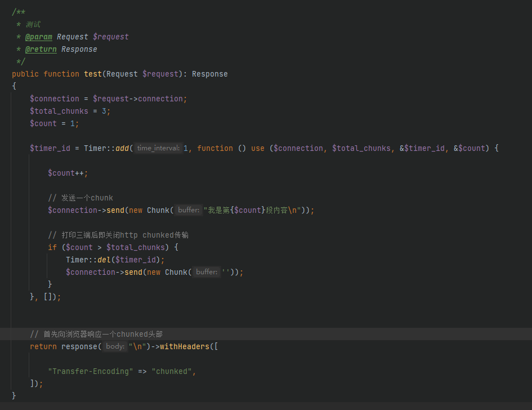
Task: Click the return keyword
Action: [43, 346]
